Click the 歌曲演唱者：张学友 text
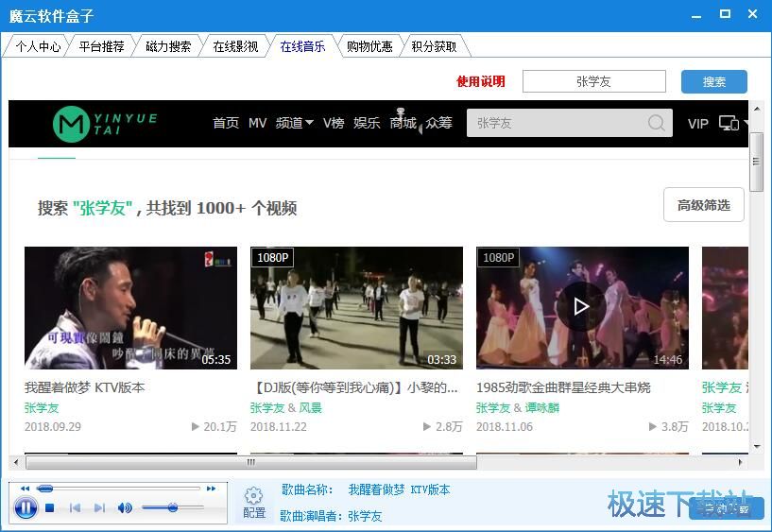 pyautogui.click(x=331, y=516)
